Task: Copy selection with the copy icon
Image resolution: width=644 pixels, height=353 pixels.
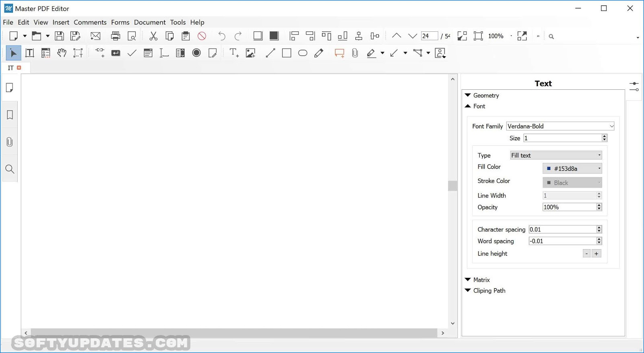Action: pyautogui.click(x=169, y=36)
